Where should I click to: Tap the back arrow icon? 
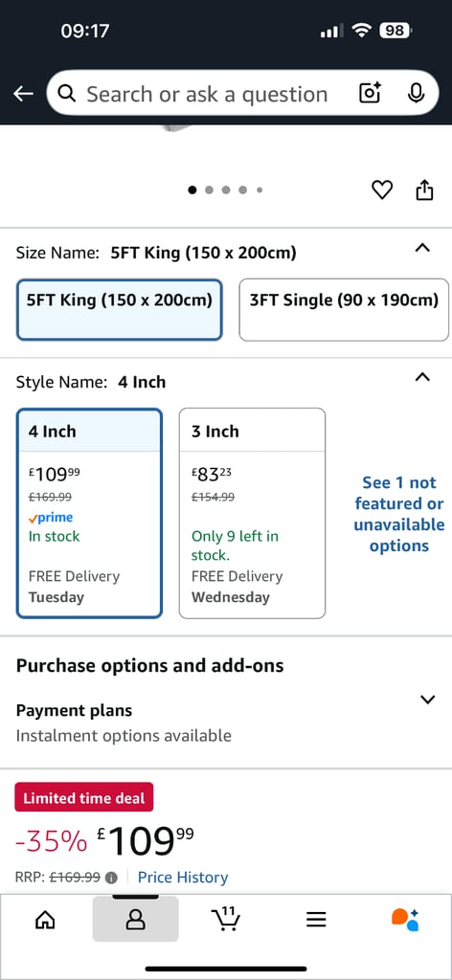point(23,94)
